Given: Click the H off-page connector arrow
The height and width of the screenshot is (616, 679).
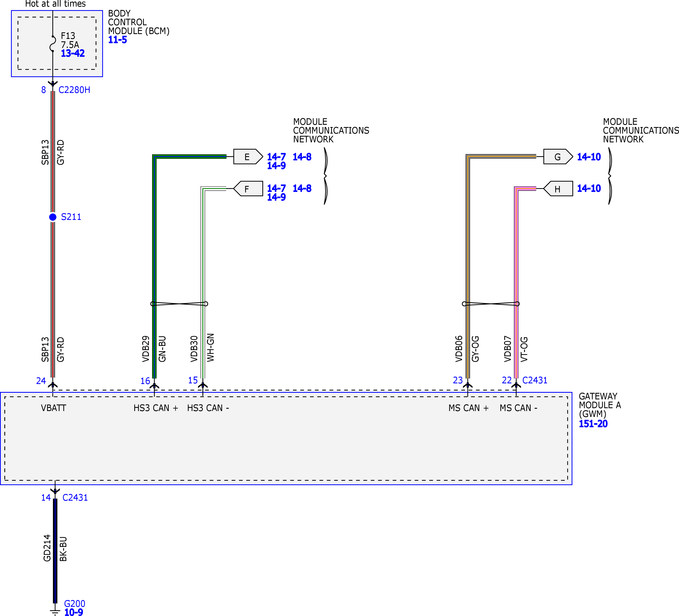Looking at the screenshot, I should tap(558, 189).
